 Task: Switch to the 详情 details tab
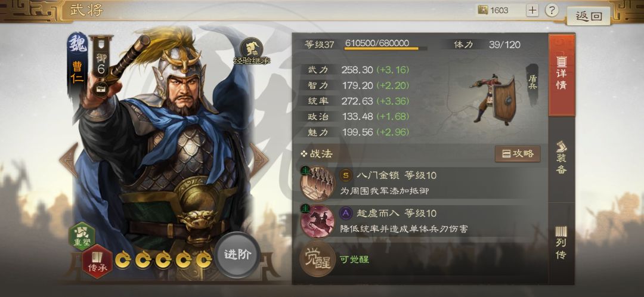coord(562,75)
